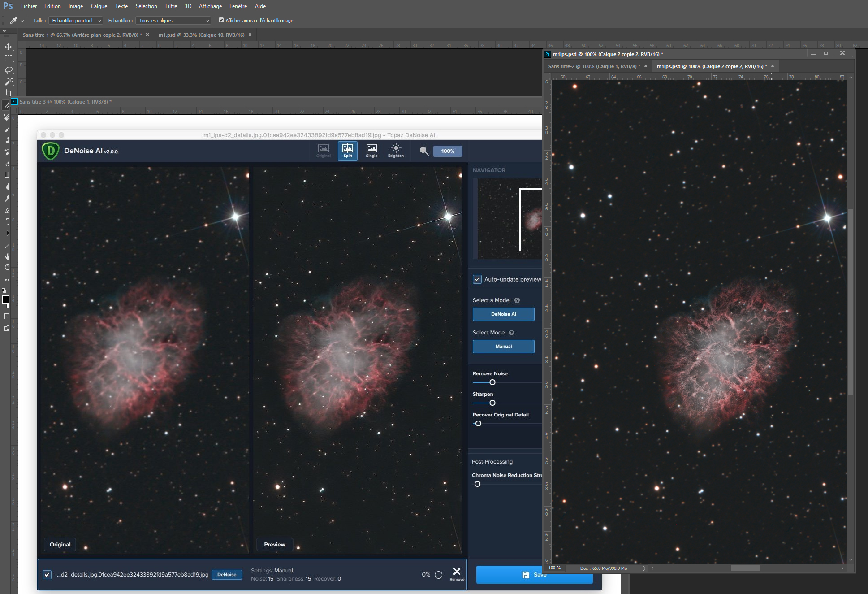The image size is (868, 594).
Task: Open the DeNoise AI model selector
Action: pos(504,314)
